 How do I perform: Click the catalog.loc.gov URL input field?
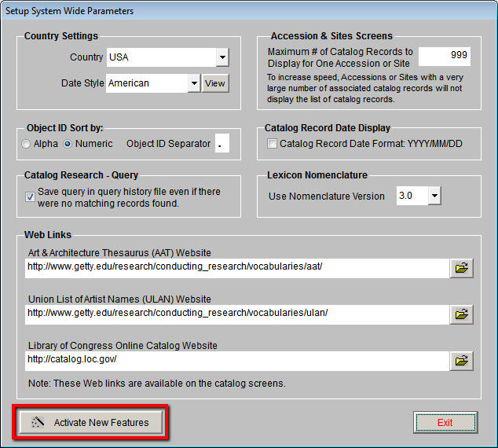click(x=236, y=360)
